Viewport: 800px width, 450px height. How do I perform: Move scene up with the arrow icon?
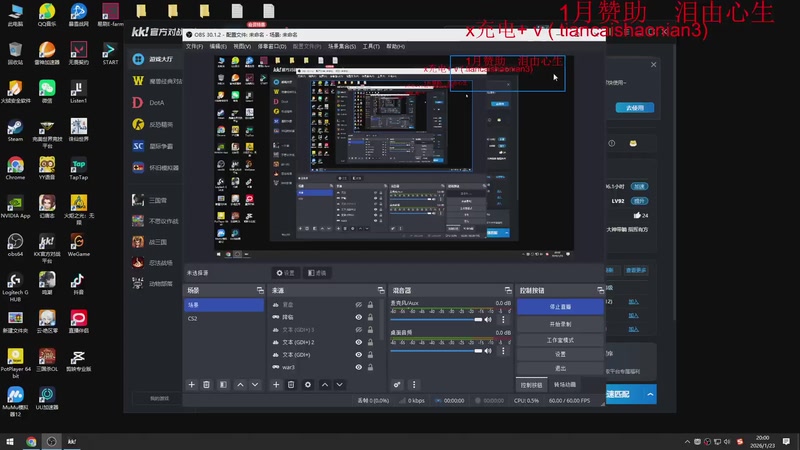coord(240,385)
